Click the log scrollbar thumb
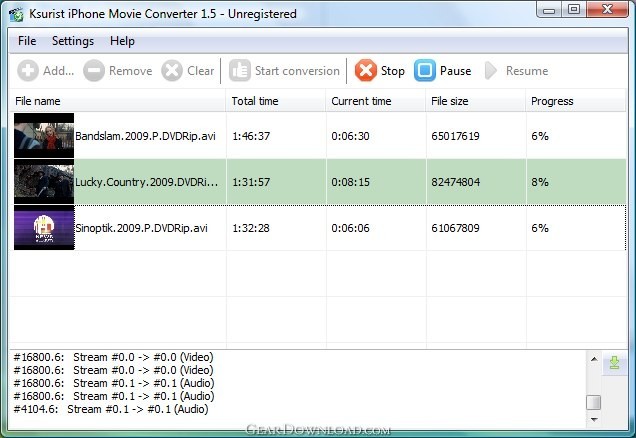636x438 pixels. pyautogui.click(x=594, y=402)
